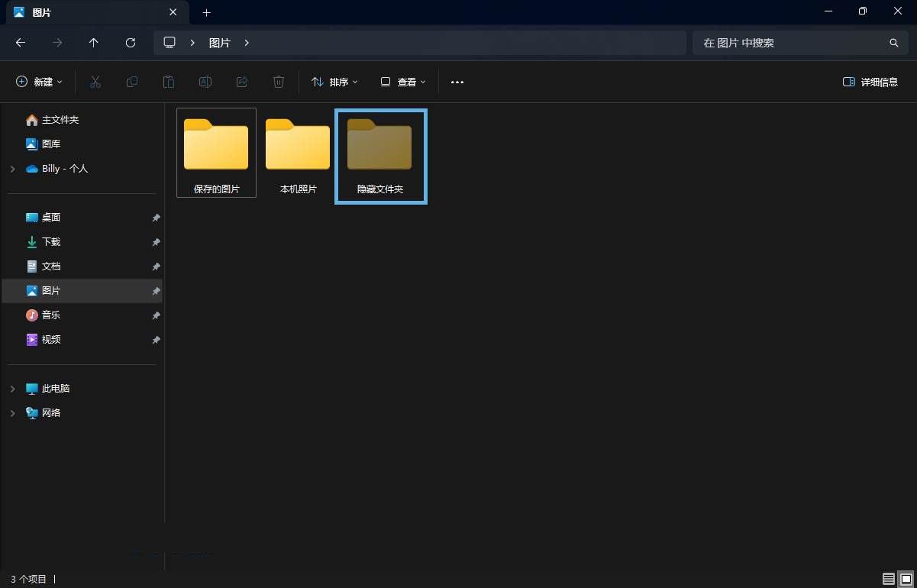Click the Share icon in toolbar

242,82
